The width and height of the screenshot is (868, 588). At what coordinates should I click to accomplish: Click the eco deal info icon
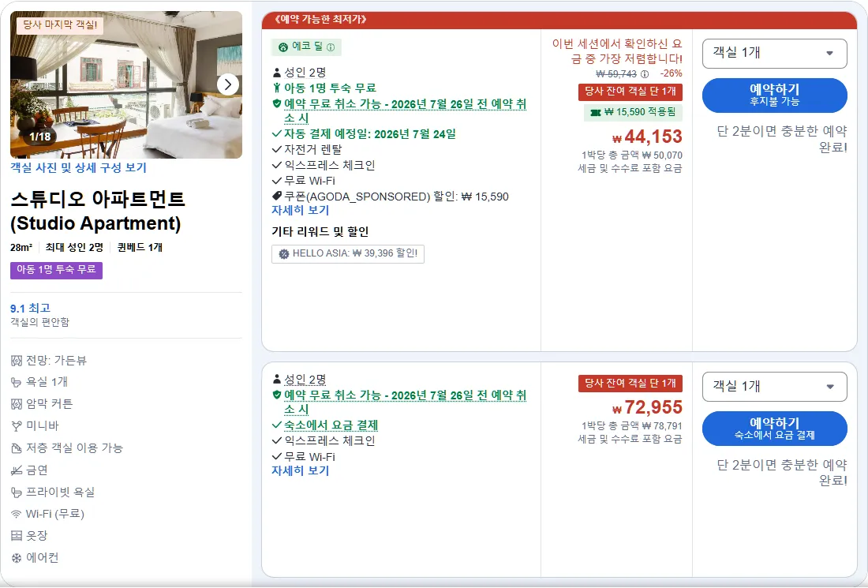point(331,47)
